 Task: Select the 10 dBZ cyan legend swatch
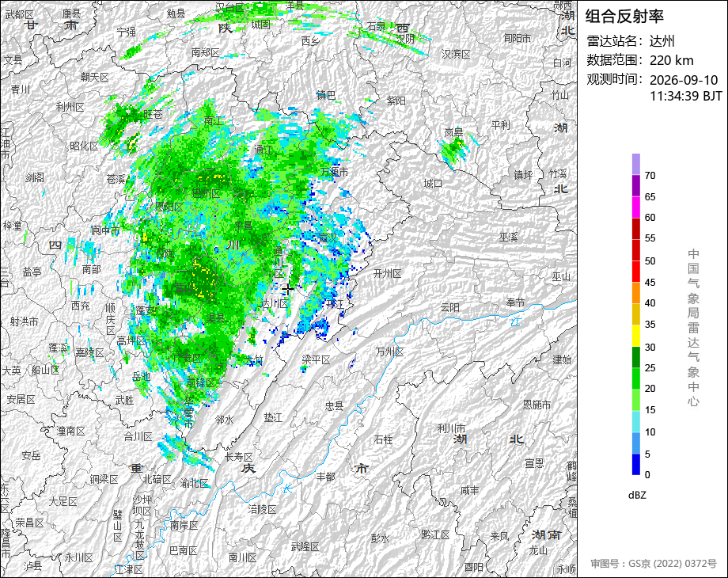(x=635, y=421)
